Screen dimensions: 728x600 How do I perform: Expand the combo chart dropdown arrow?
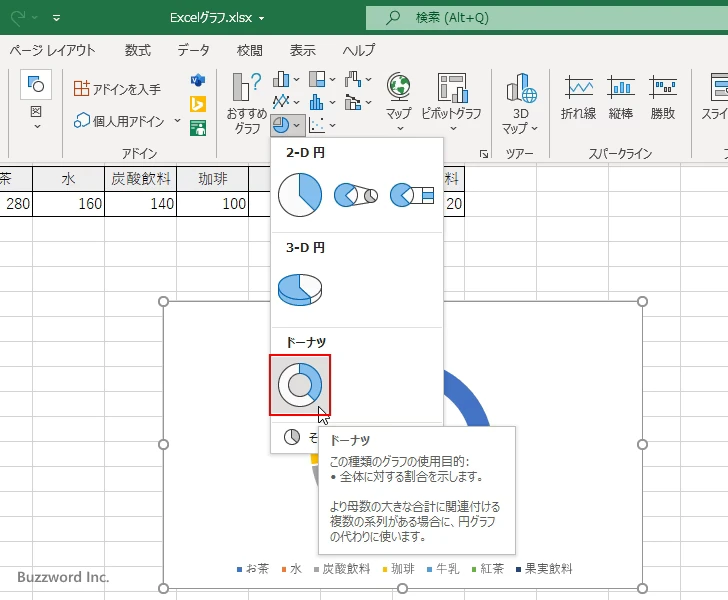(x=368, y=102)
